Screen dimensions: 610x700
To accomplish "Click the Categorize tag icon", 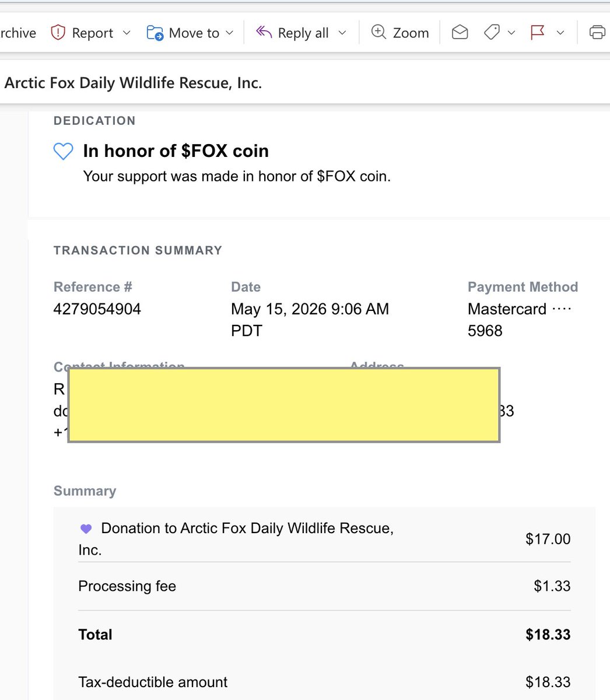I will (x=492, y=33).
